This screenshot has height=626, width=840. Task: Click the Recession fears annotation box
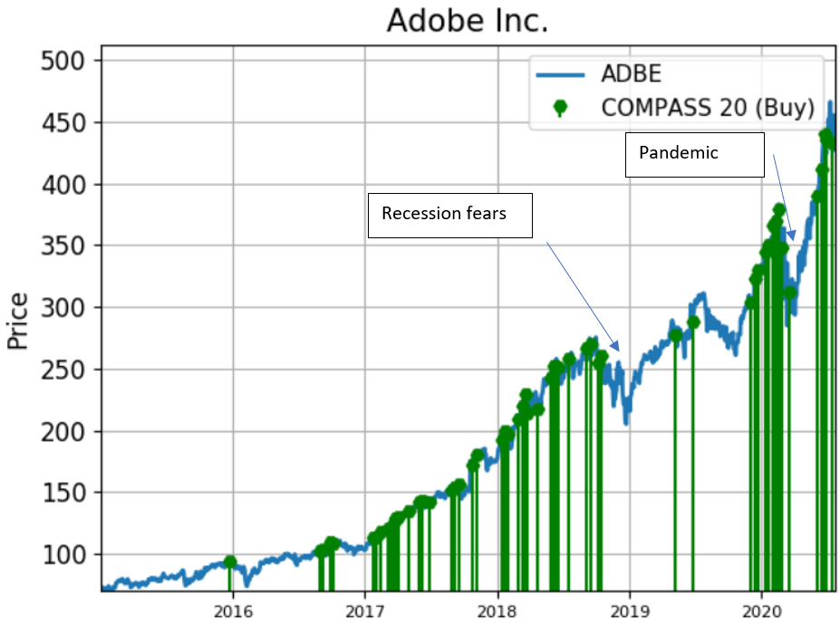(x=449, y=215)
